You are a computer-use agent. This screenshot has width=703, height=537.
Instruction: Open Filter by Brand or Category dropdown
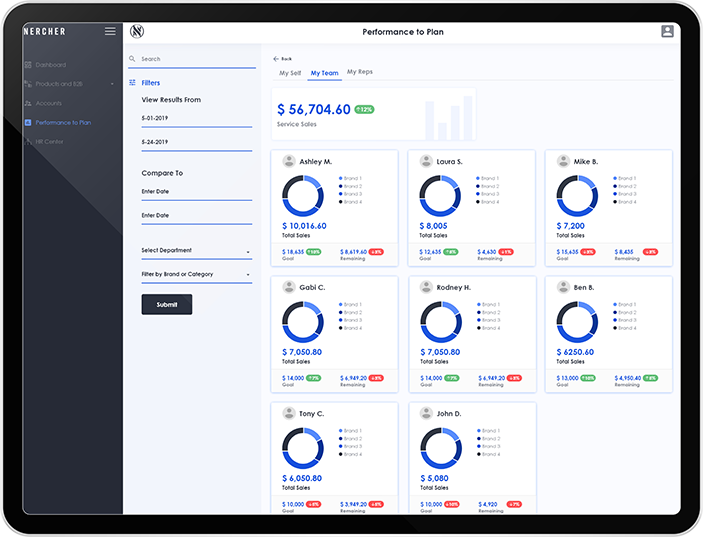point(196,274)
